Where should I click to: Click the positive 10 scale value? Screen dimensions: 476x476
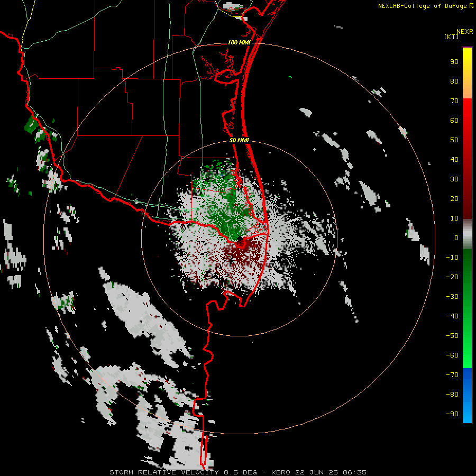pos(454,218)
